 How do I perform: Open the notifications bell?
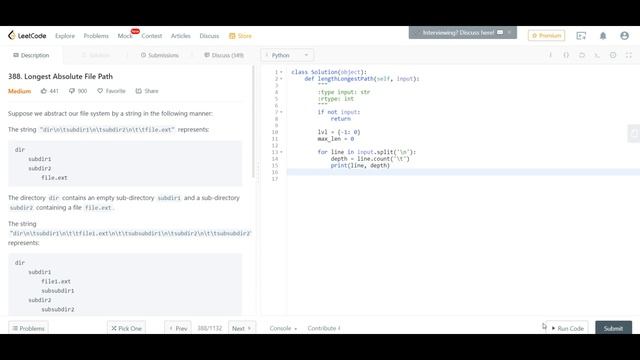tap(603, 36)
